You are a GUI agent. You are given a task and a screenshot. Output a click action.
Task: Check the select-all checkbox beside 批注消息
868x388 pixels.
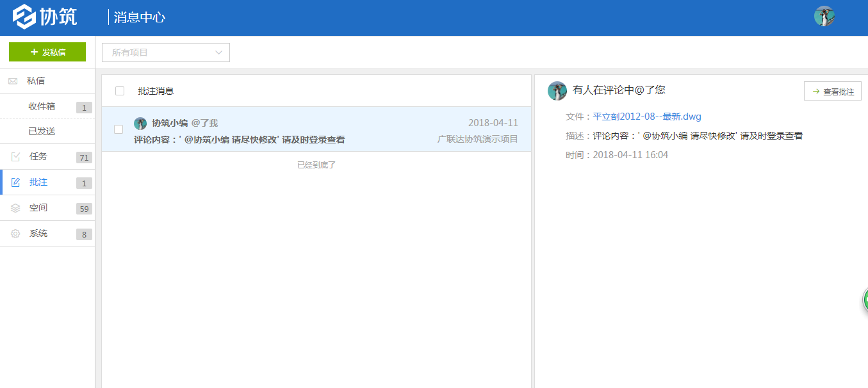(119, 91)
